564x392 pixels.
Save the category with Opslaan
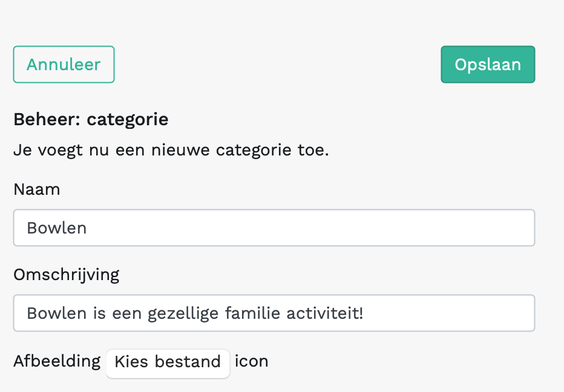point(488,65)
